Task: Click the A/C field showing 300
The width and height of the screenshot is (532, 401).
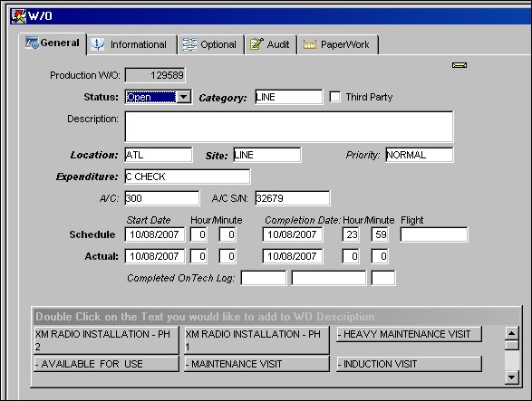Action: [x=162, y=198]
